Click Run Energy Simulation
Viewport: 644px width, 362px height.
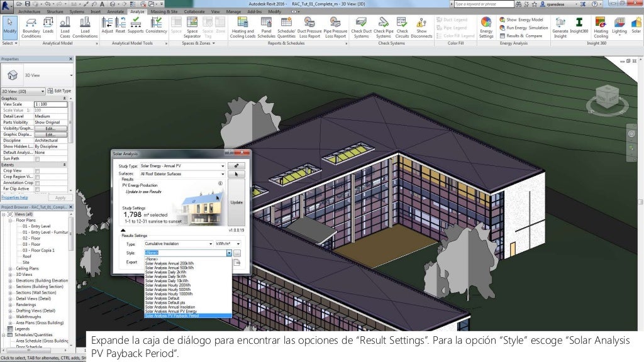point(524,28)
